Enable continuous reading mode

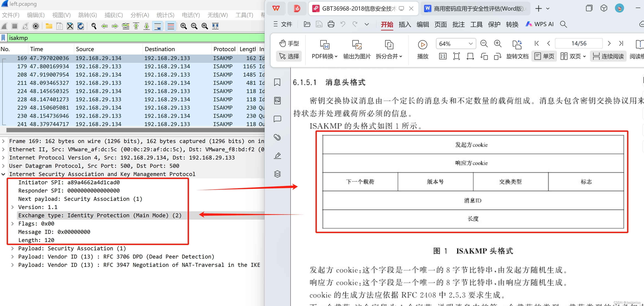click(608, 56)
